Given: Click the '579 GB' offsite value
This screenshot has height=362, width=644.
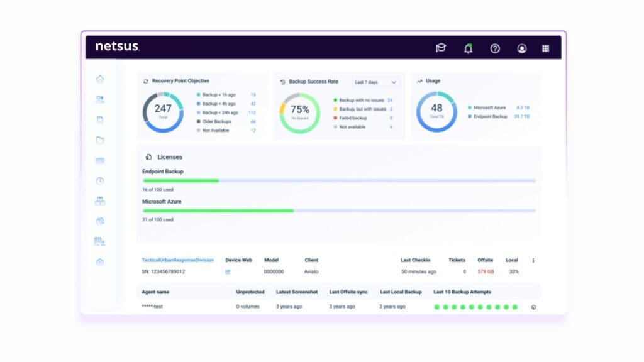Looking at the screenshot, I should pyautogui.click(x=486, y=271).
